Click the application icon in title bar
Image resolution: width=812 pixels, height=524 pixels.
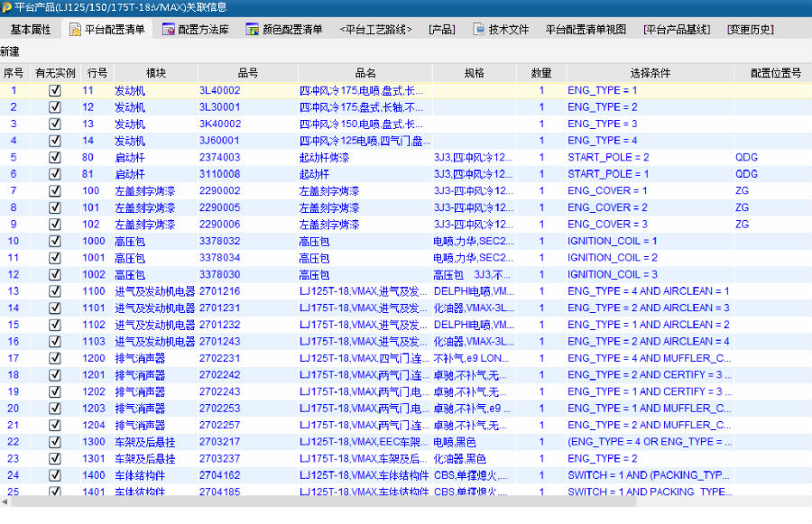coord(6,7)
